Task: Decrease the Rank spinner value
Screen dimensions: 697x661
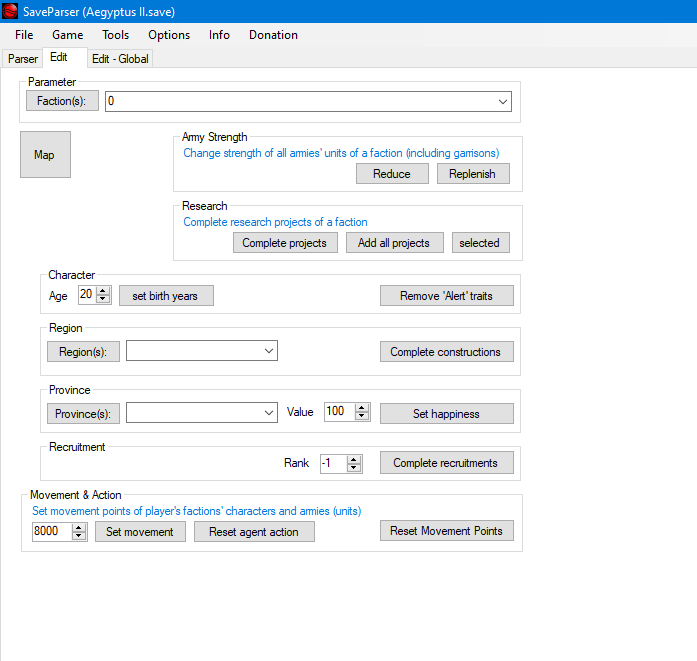Action: [x=354, y=468]
